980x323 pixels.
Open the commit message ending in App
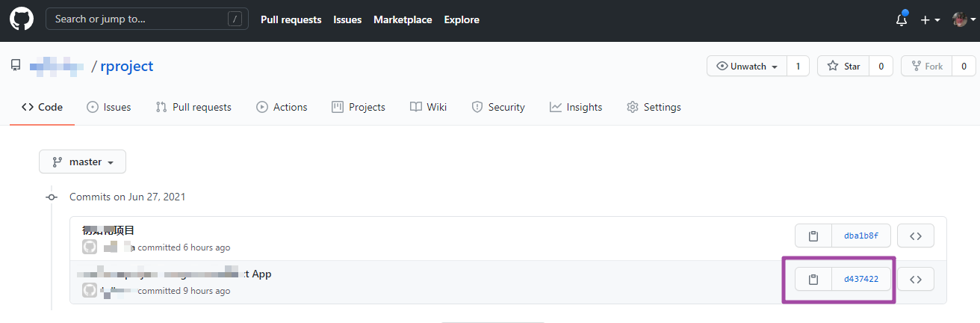pyautogui.click(x=176, y=274)
